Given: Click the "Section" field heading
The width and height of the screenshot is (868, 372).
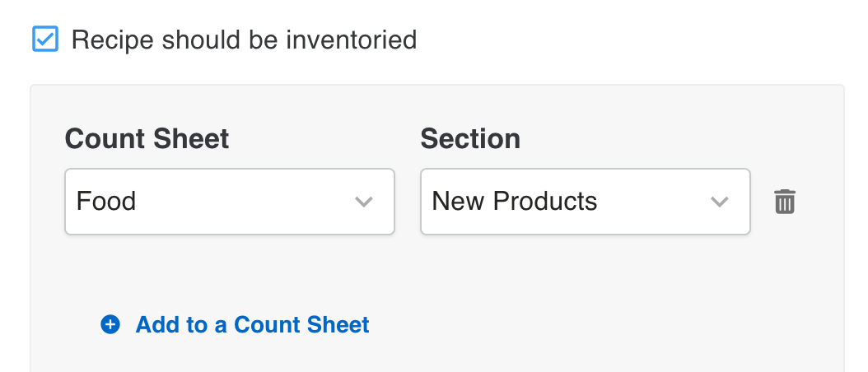Looking at the screenshot, I should click(470, 138).
